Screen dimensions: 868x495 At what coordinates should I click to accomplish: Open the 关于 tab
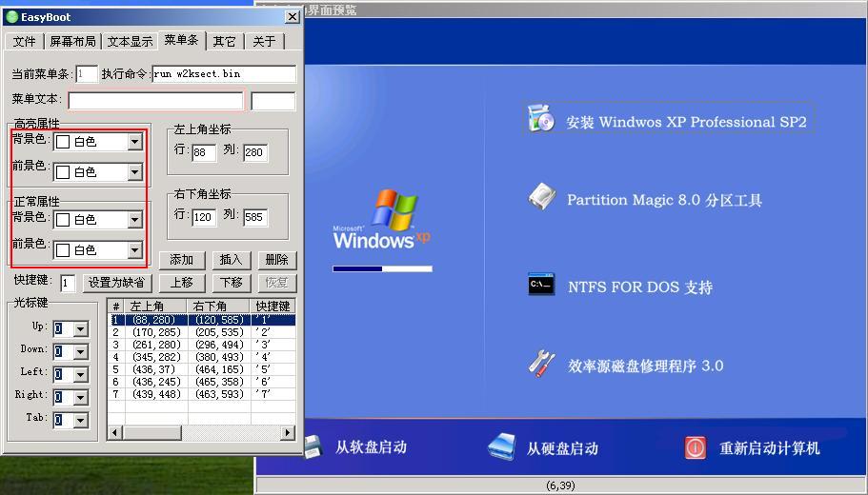(x=264, y=42)
